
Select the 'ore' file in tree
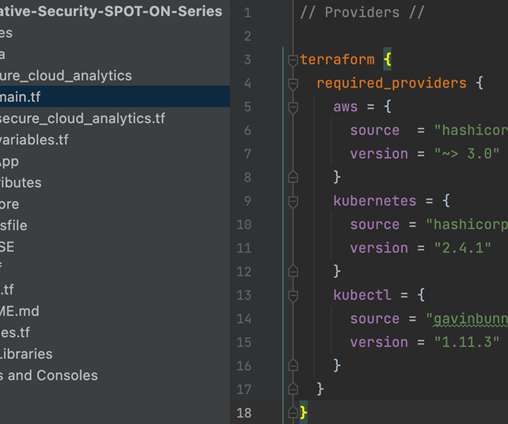pyautogui.click(x=9, y=204)
